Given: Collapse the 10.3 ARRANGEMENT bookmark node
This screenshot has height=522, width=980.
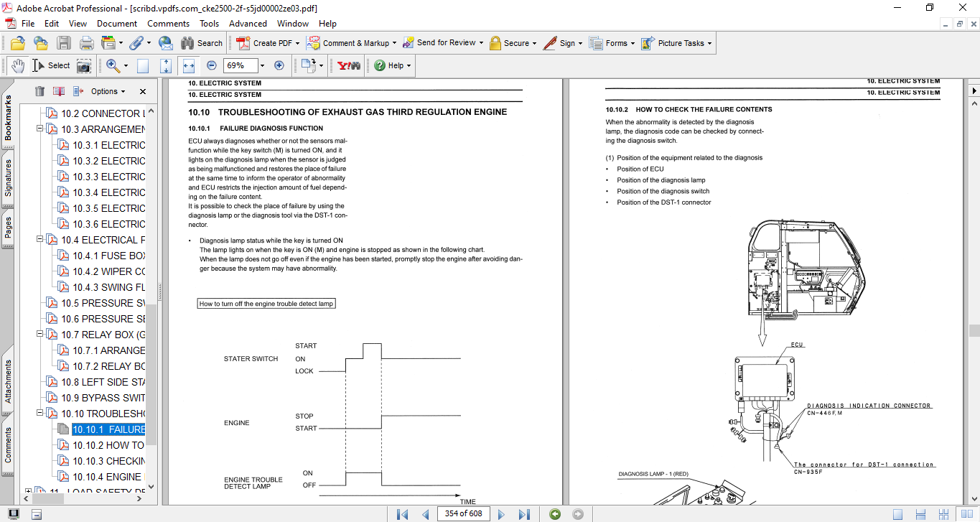Looking at the screenshot, I should coord(39,129).
